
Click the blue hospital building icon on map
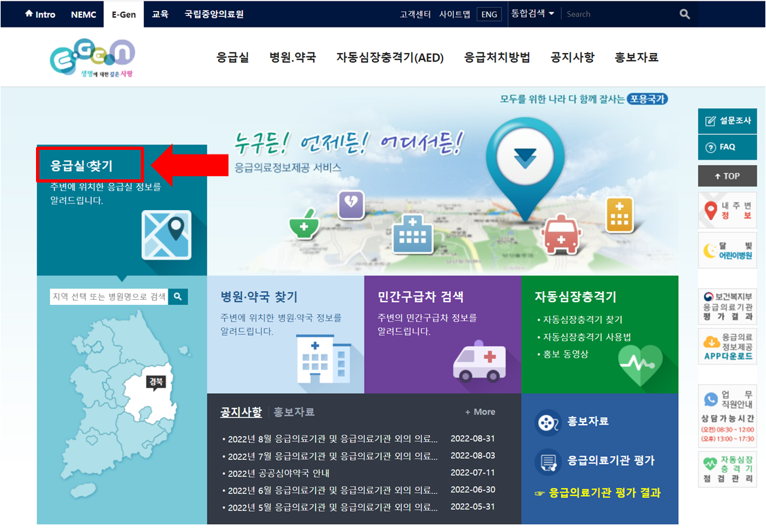click(x=413, y=234)
